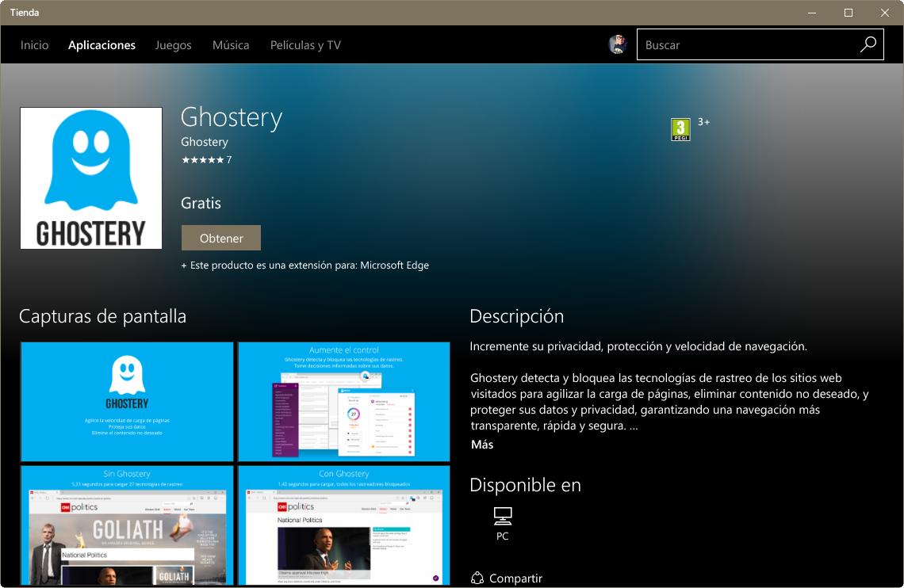Expand the description with Más
Image resolution: width=904 pixels, height=588 pixels.
tap(481, 445)
